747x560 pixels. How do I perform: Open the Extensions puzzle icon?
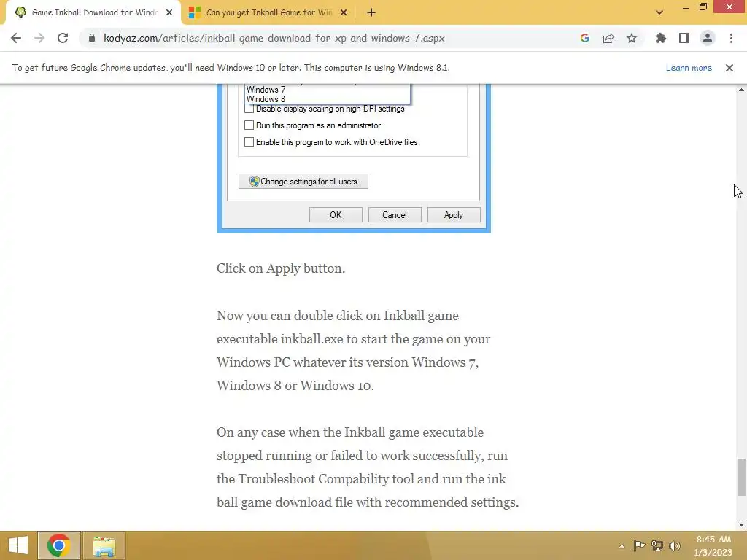[661, 38]
